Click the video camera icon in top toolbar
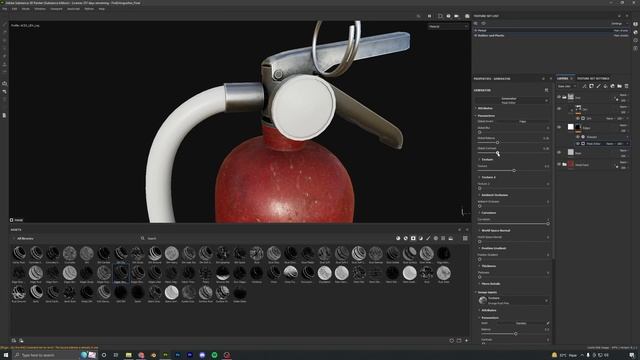Screen dimensions: 640x360 pyautogui.click(x=456, y=16)
